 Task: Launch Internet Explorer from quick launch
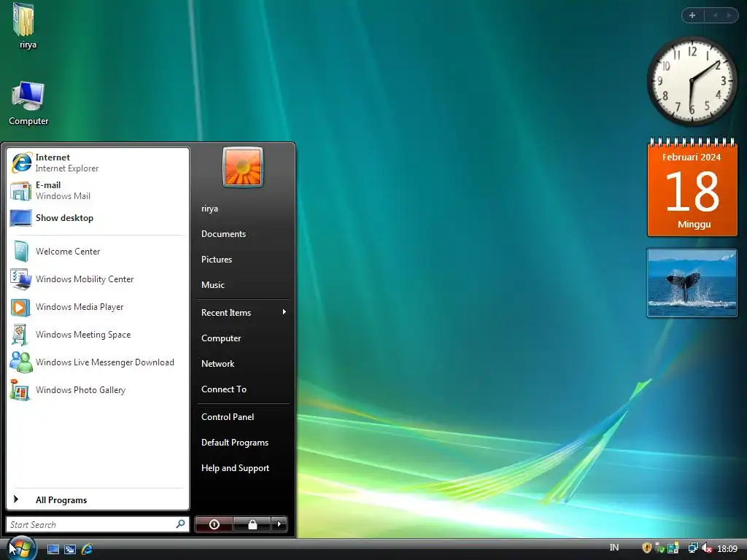[88, 549]
